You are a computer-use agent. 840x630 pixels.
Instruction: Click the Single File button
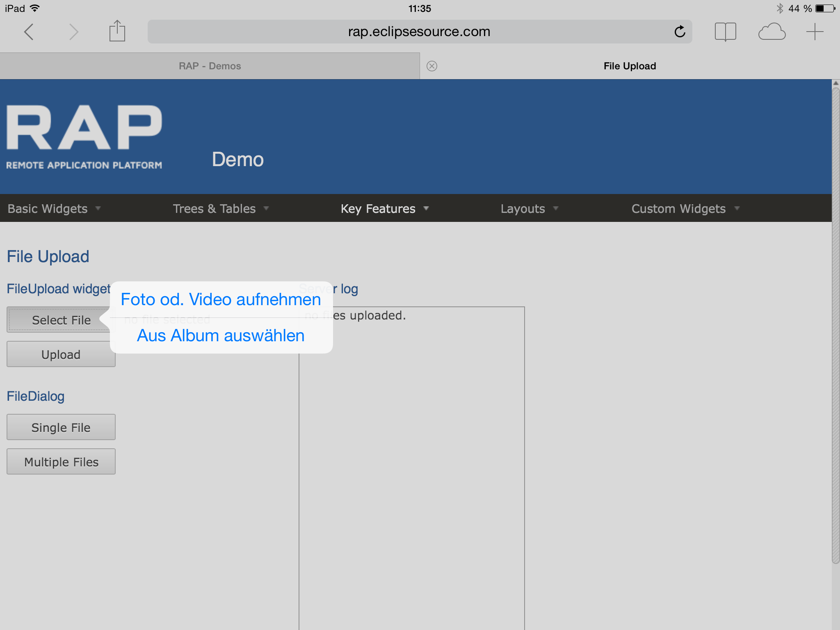(x=61, y=427)
